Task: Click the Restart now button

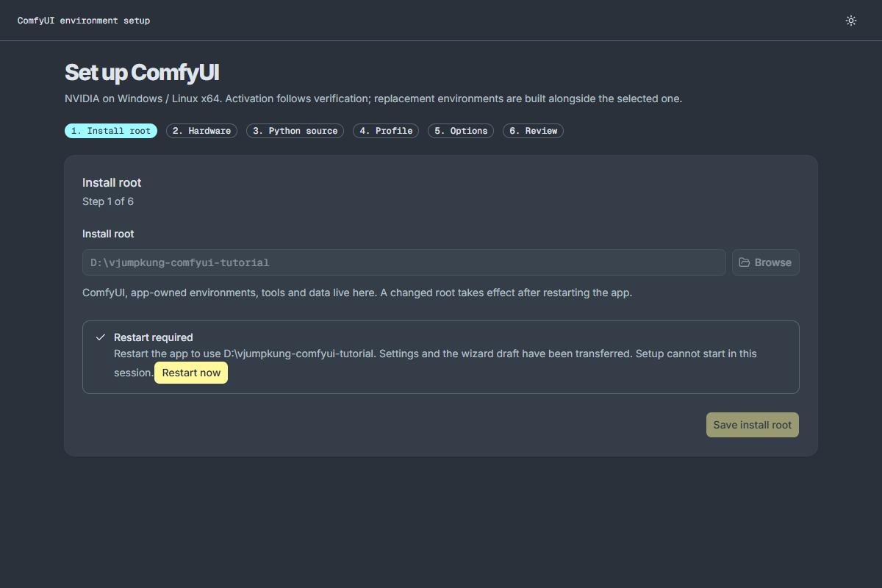Action: [191, 373]
